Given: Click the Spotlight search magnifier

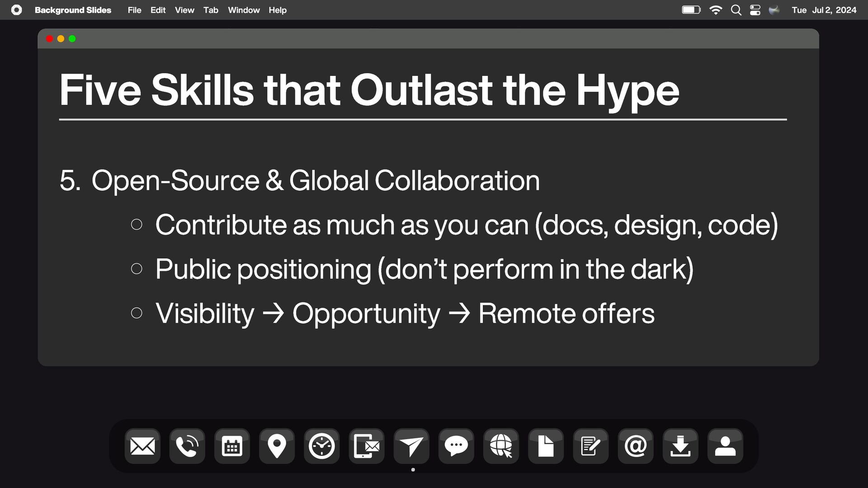Looking at the screenshot, I should tap(736, 10).
